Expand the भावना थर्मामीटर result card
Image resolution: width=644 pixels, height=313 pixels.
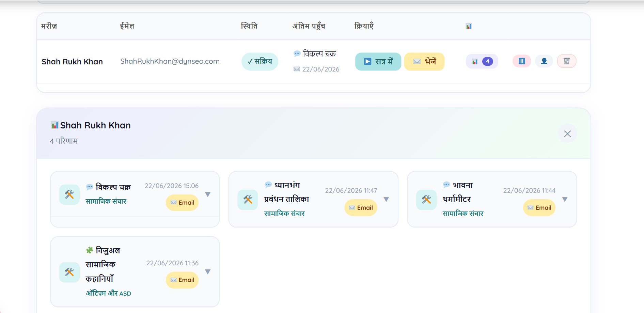(x=565, y=199)
